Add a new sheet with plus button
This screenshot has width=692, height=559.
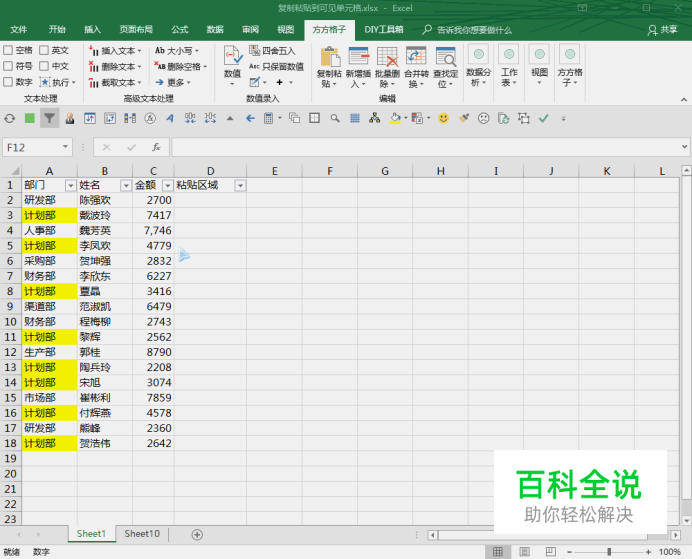tap(197, 535)
